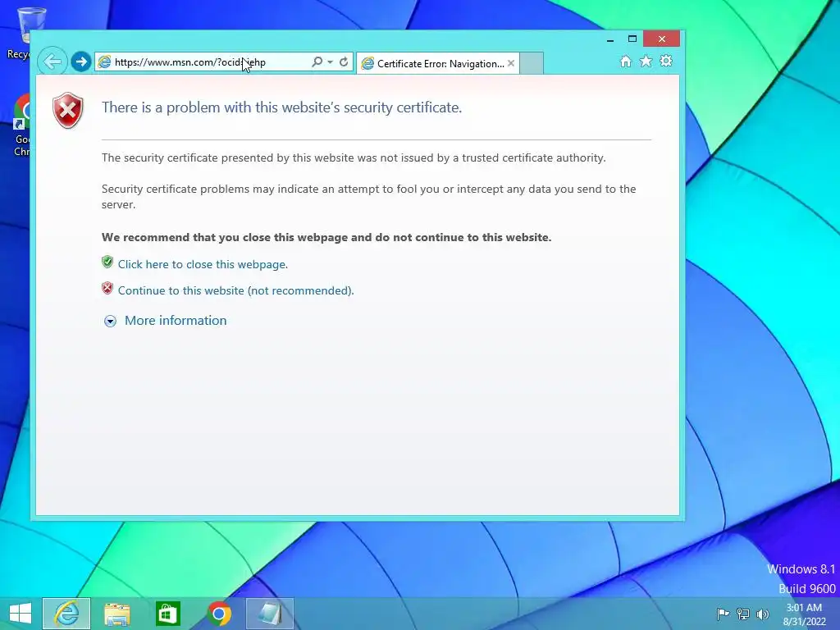Click the 'Click here to close this webpage' link
The image size is (840, 630).
(x=203, y=264)
